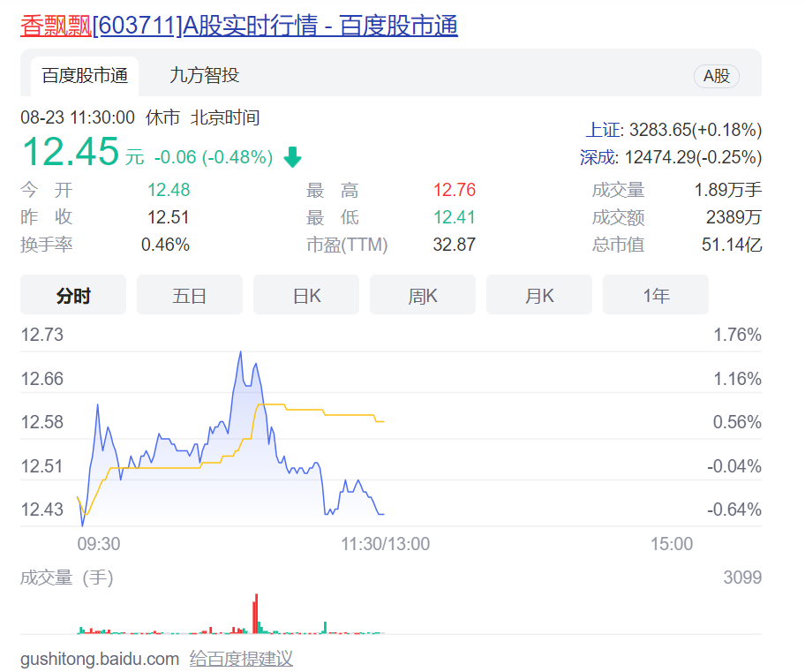Click the A股 badge
Image resolution: width=805 pixels, height=672 pixels.
coord(716,76)
